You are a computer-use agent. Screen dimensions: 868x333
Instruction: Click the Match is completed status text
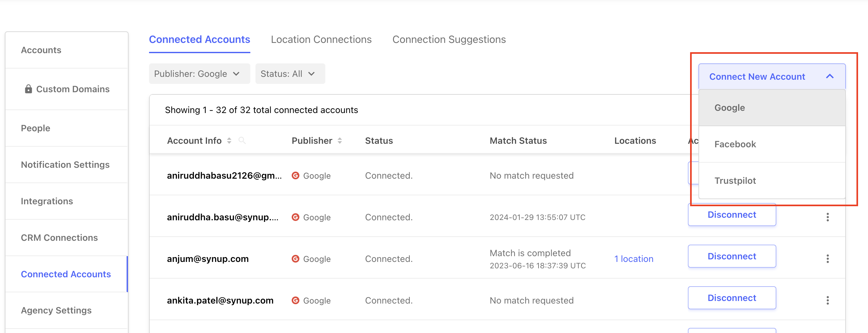tap(530, 253)
